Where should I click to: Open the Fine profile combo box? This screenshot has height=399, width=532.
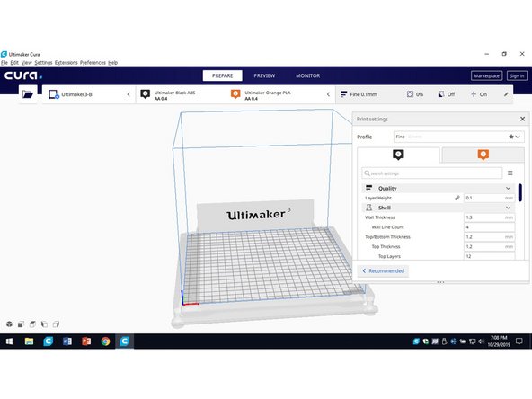(x=458, y=137)
